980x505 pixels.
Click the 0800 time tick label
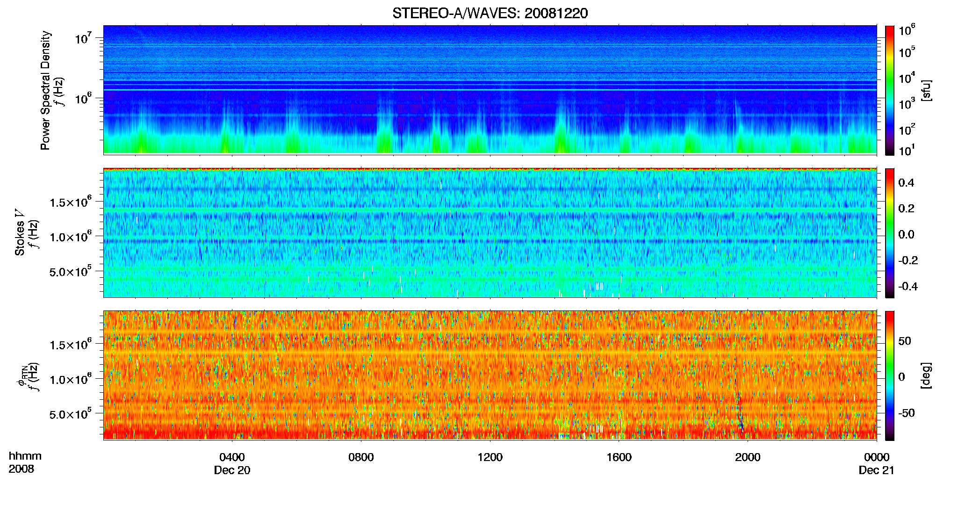click(x=361, y=457)
